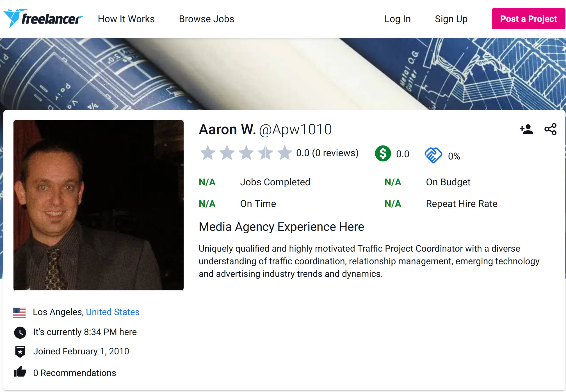Viewport: 566px width, 392px height.
Task: Open the United States location link
Action: pos(113,312)
